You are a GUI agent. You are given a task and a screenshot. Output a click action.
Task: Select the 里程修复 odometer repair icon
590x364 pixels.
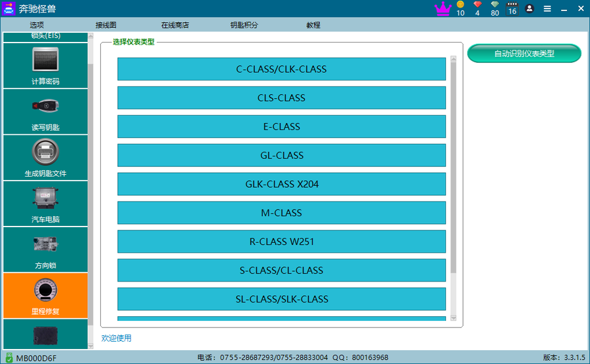click(46, 295)
